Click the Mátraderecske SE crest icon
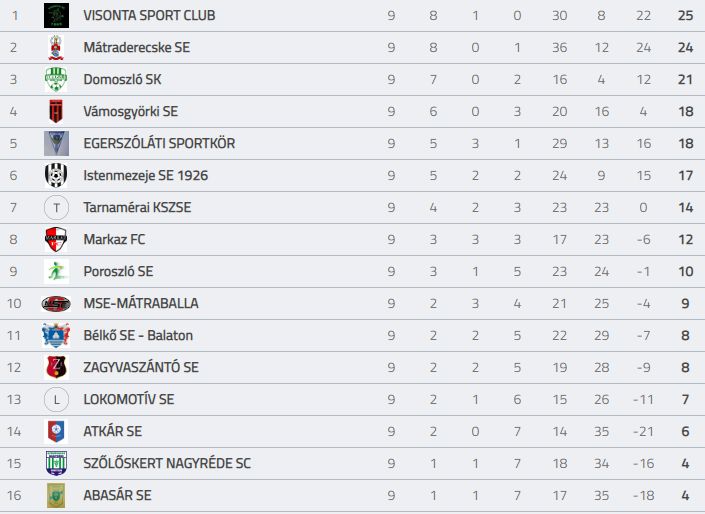 56,47
